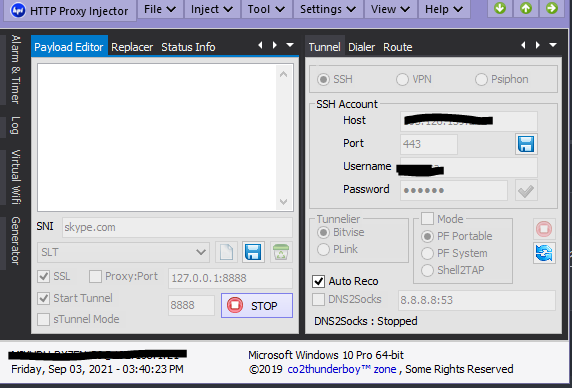Click the green right arrow toolbar icon
Image resolution: width=572 pixels, height=388 pixels.
pos(552,8)
